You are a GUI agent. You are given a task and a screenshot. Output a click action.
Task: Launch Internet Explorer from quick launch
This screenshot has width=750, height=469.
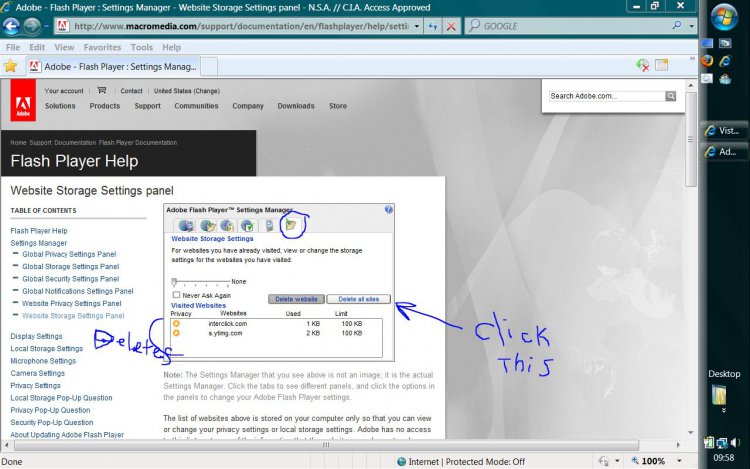pos(726,61)
